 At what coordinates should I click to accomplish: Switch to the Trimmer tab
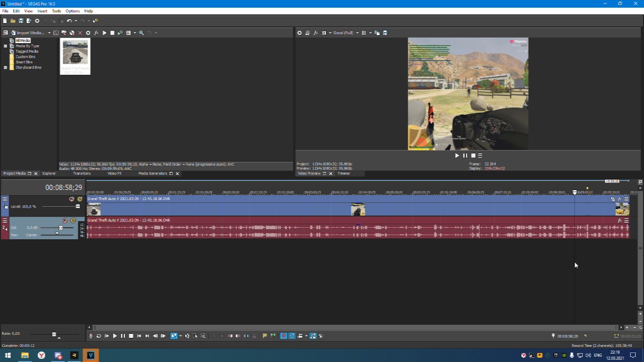click(344, 173)
